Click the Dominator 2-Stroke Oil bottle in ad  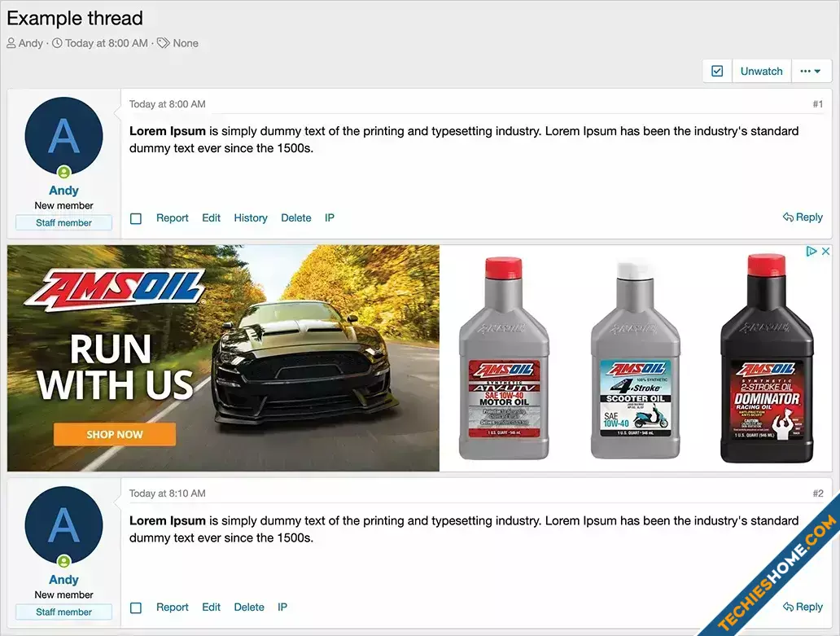767,358
